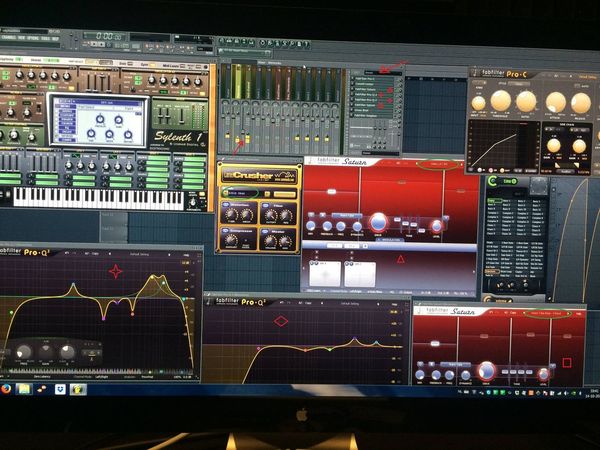Image resolution: width=600 pixels, height=450 pixels.
Task: Click the Threshold knob in FabFilter Pro-C
Action: pyautogui.click(x=501, y=100)
